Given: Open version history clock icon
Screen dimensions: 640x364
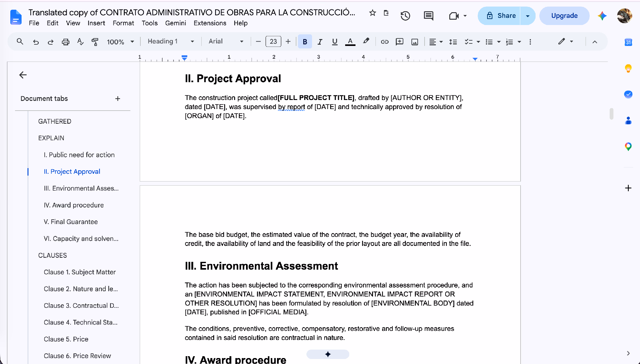Looking at the screenshot, I should point(405,16).
